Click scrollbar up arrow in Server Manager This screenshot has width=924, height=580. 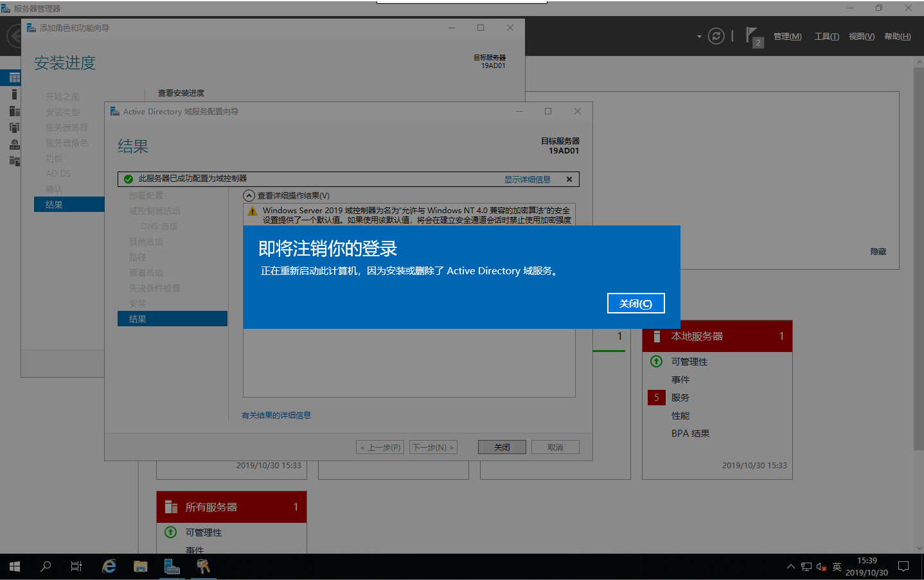coord(918,62)
